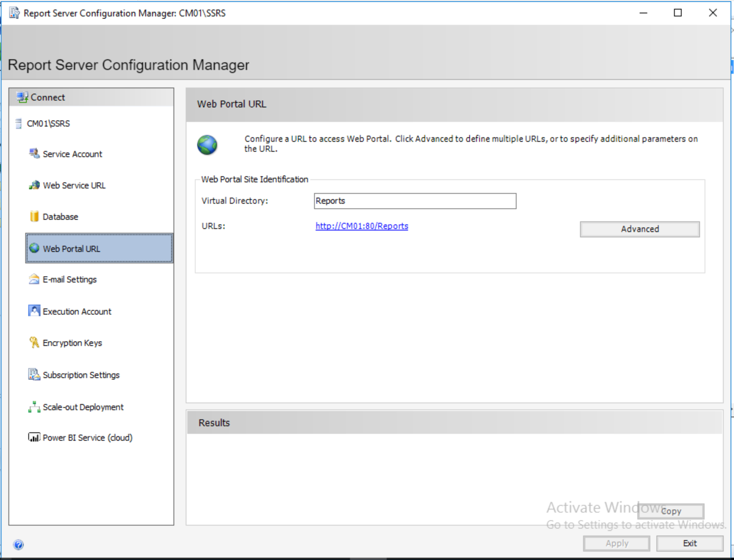Viewport: 734px width, 560px height.
Task: Open Service Account icon in sidebar
Action: tap(34, 154)
